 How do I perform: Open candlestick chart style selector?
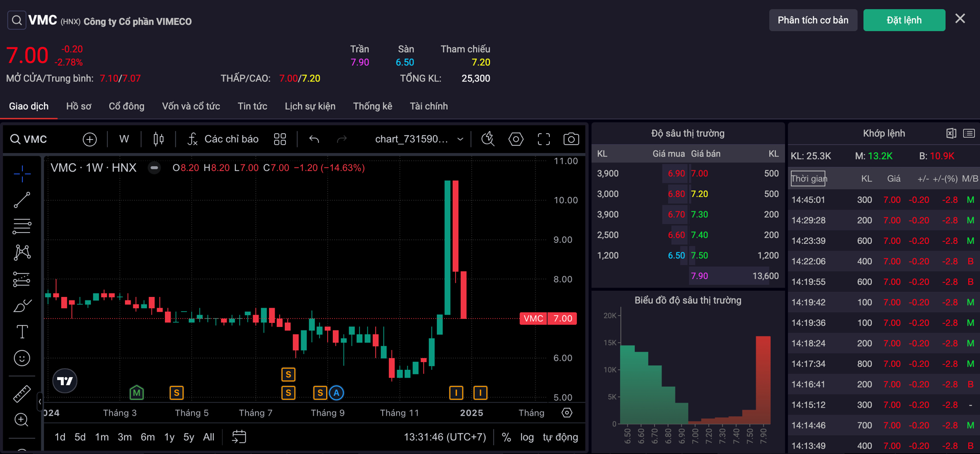coord(159,139)
